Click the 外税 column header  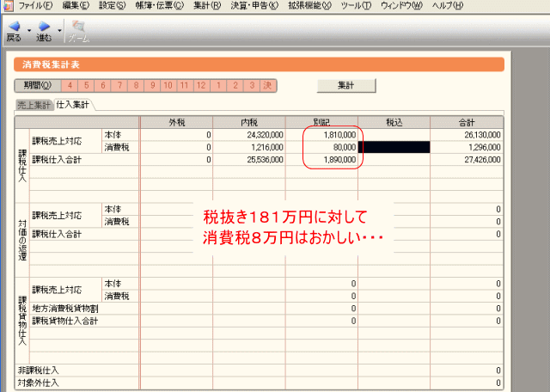[177, 122]
